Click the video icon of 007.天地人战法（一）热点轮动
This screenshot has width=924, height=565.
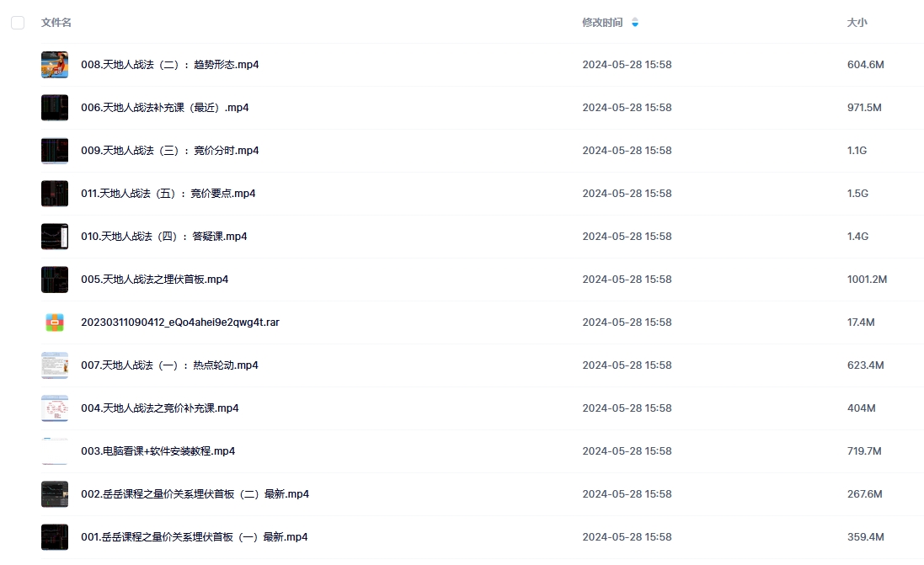point(55,365)
